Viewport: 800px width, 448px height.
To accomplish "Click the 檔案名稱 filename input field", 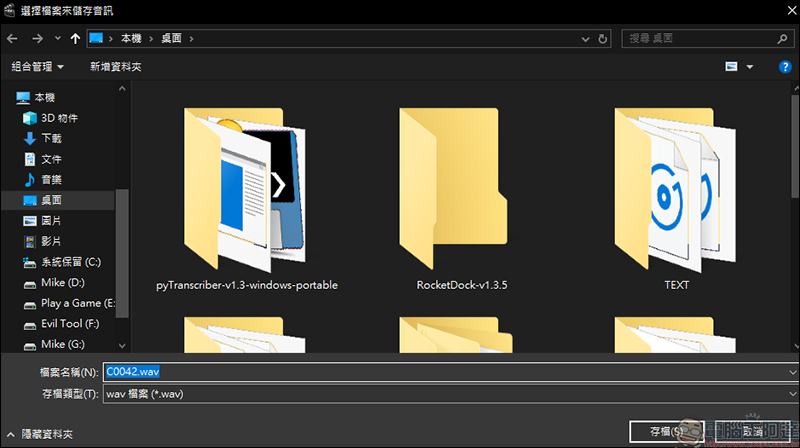I will (440, 372).
